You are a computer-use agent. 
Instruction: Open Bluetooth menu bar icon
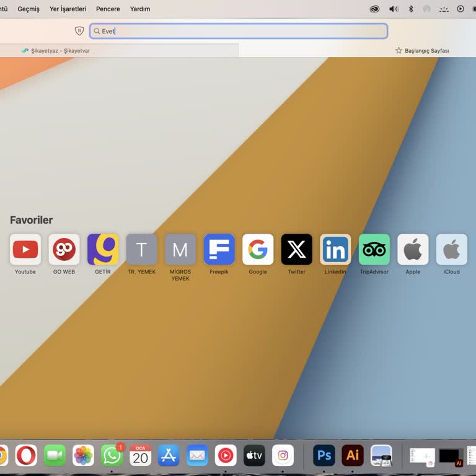(x=411, y=9)
